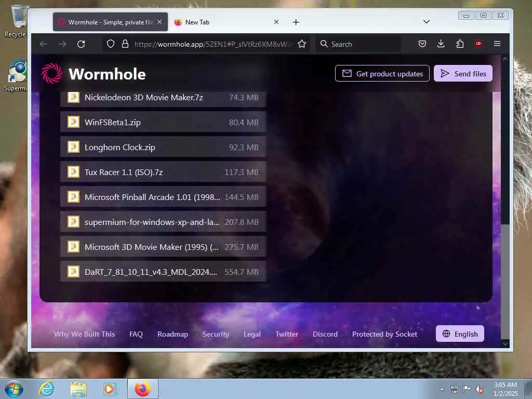Click the Firefox taskbar button
Viewport: 532px width, 399px height.
tap(143, 389)
